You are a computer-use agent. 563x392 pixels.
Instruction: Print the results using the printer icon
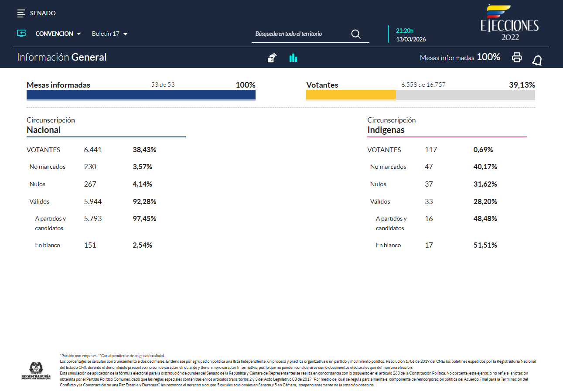pos(517,57)
